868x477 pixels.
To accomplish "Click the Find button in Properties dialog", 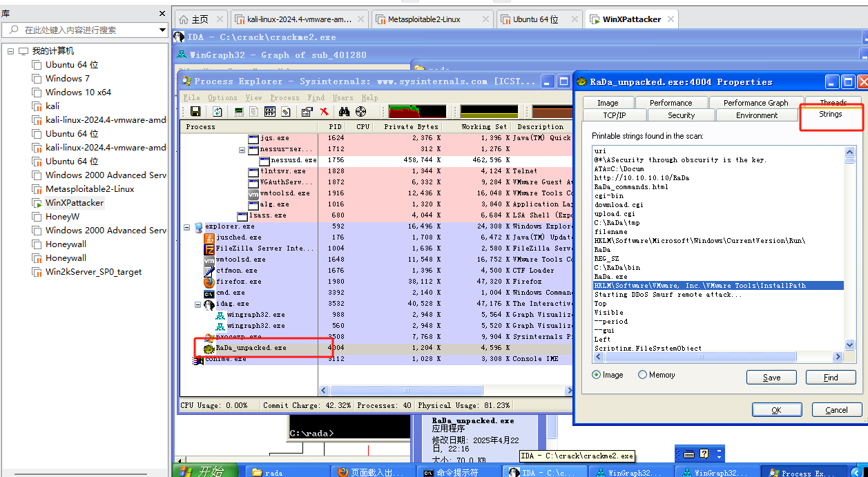I will tap(831, 378).
